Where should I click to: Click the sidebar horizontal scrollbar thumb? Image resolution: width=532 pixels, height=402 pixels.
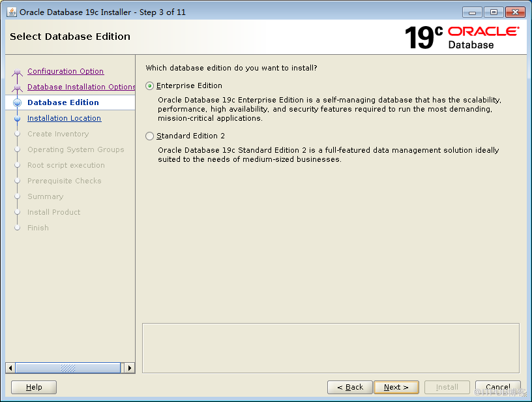click(x=68, y=368)
